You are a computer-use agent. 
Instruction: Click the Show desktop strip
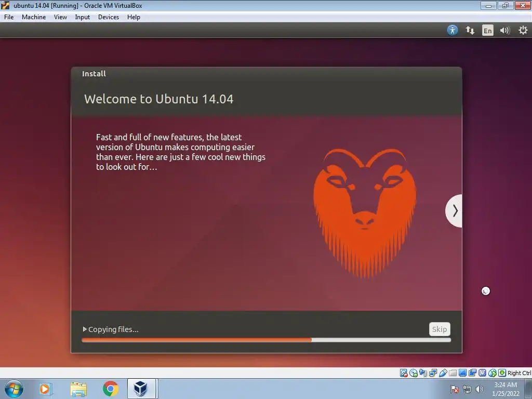(x=528, y=389)
